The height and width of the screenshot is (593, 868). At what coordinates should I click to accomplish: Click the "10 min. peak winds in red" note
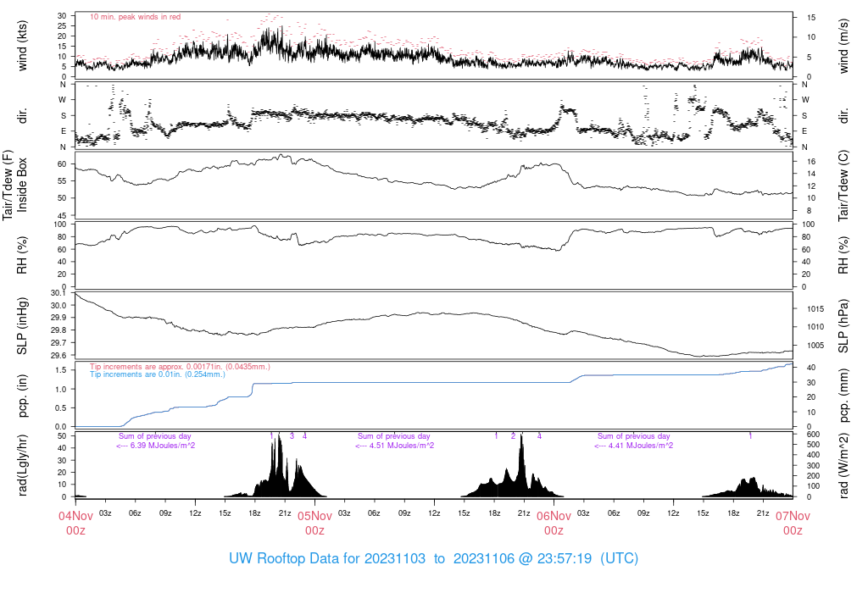click(135, 17)
